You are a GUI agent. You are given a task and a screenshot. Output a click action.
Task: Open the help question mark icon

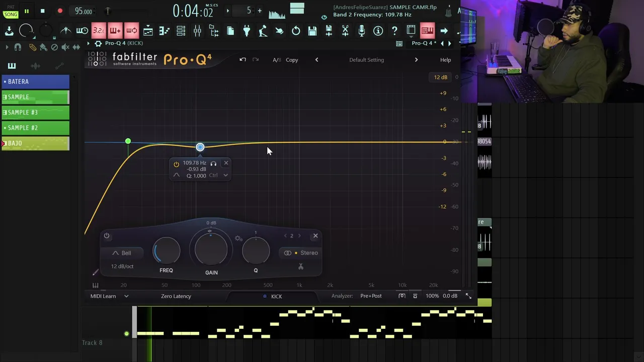tap(394, 31)
